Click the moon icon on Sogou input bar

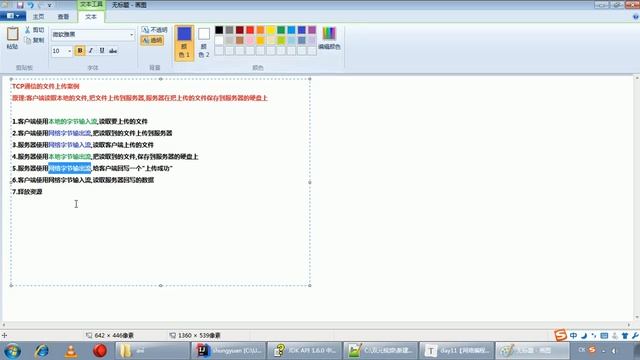584,336
